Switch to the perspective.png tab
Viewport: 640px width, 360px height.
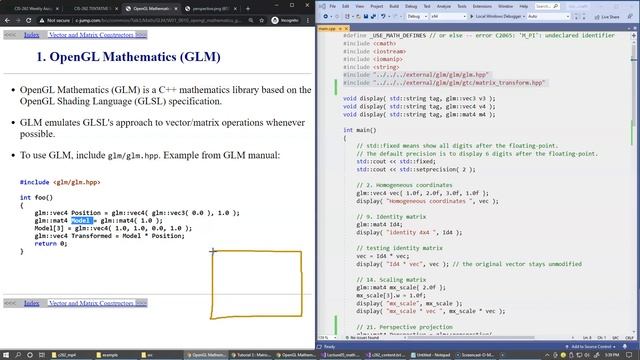[x=210, y=8]
